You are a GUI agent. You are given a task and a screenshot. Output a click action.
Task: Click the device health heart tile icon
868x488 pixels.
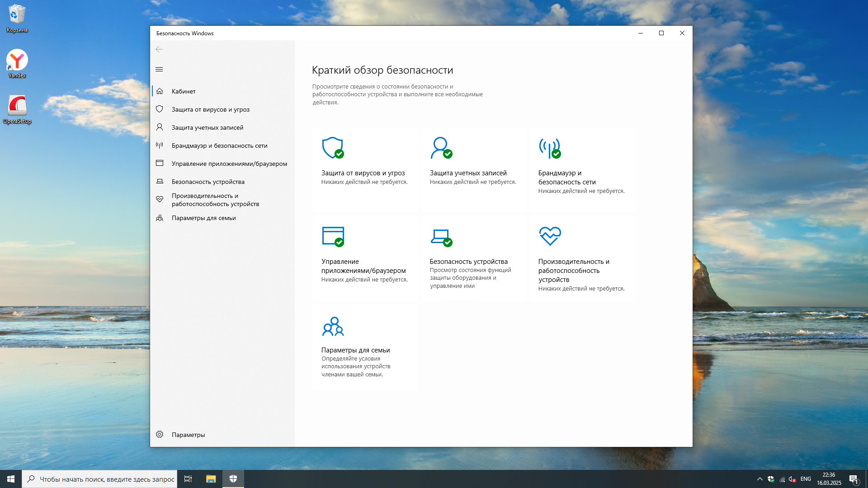coord(550,236)
